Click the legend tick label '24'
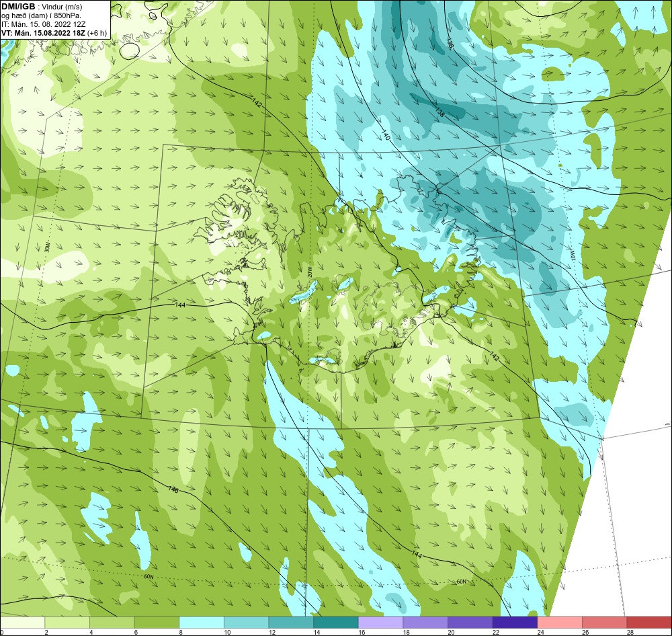Viewport: 672px width, 636px height. tap(541, 632)
